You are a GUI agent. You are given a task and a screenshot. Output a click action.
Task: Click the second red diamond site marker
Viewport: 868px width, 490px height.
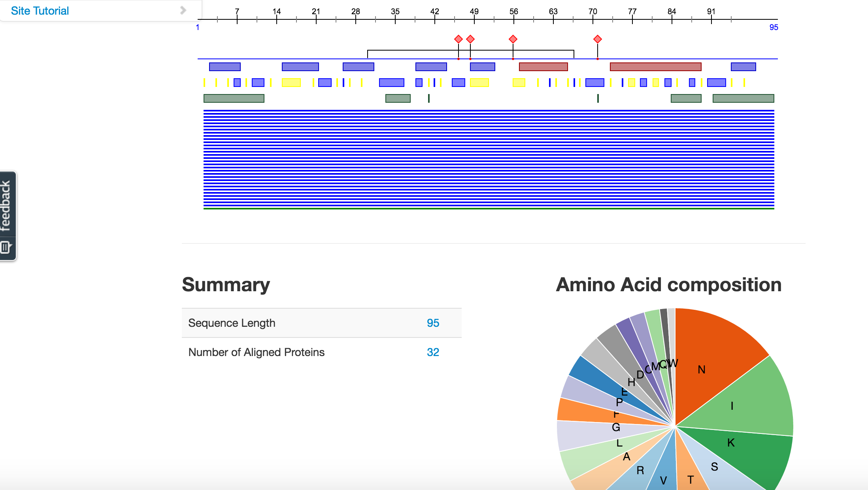(470, 39)
